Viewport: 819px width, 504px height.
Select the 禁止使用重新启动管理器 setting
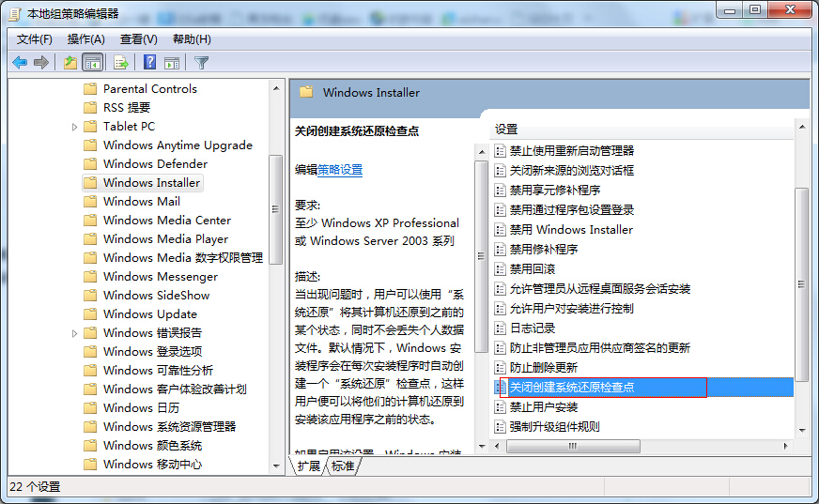(572, 151)
